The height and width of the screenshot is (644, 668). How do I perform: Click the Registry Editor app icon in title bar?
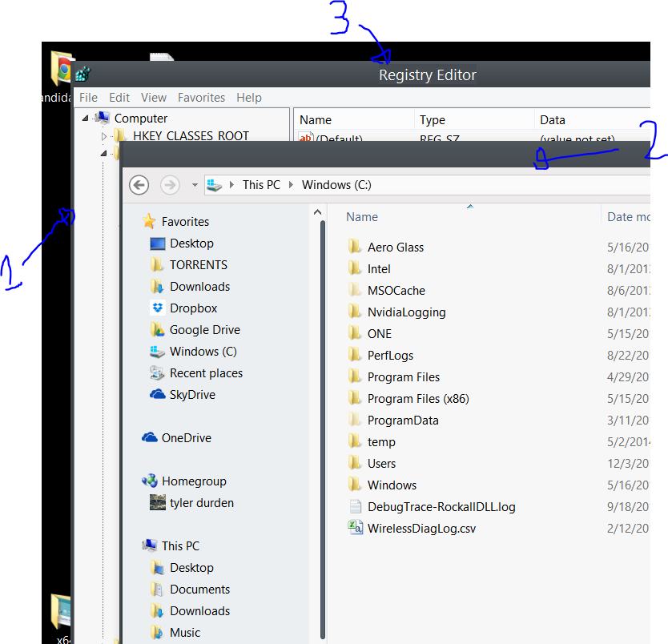tap(83, 74)
